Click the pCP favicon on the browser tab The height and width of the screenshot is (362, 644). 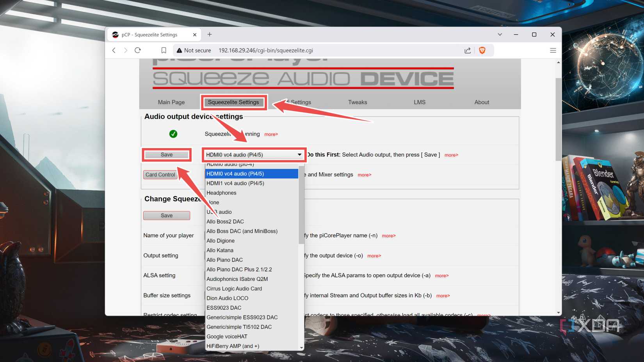pos(115,34)
